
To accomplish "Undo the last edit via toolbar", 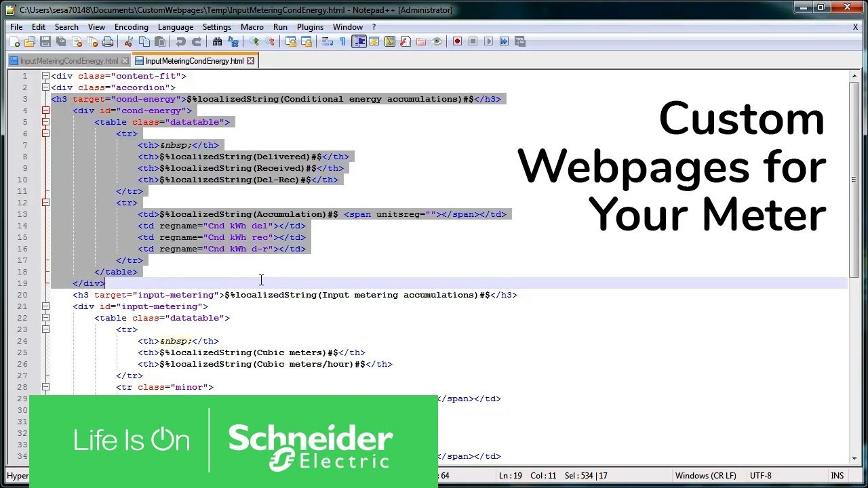I will 181,41.
